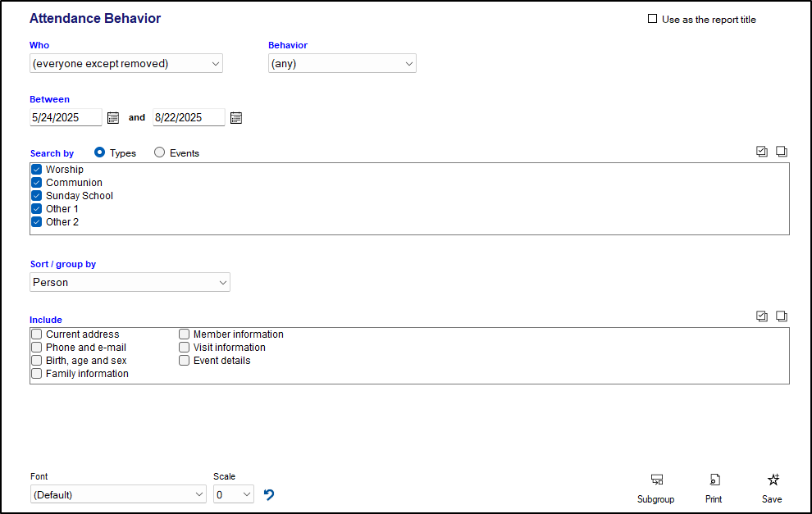Click clear-all icon above the Include list
The image size is (812, 514).
click(782, 316)
